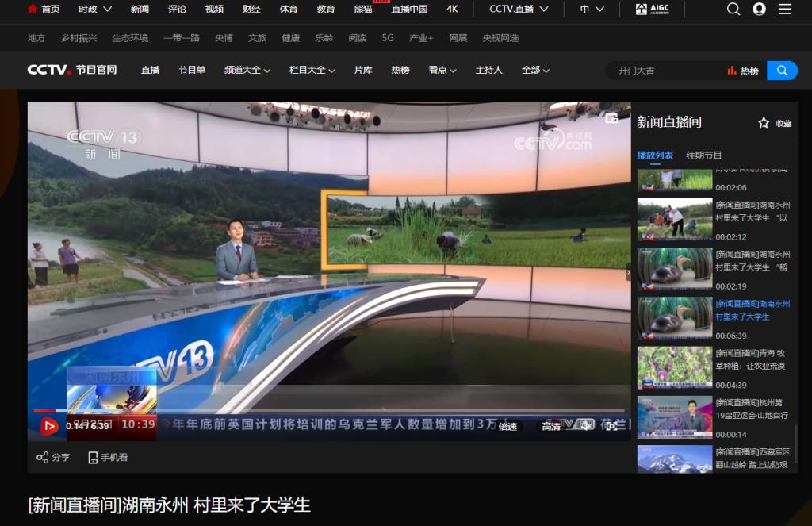The image size is (812, 526).
Task: Expand the 时政 dropdown
Action: click(95, 9)
